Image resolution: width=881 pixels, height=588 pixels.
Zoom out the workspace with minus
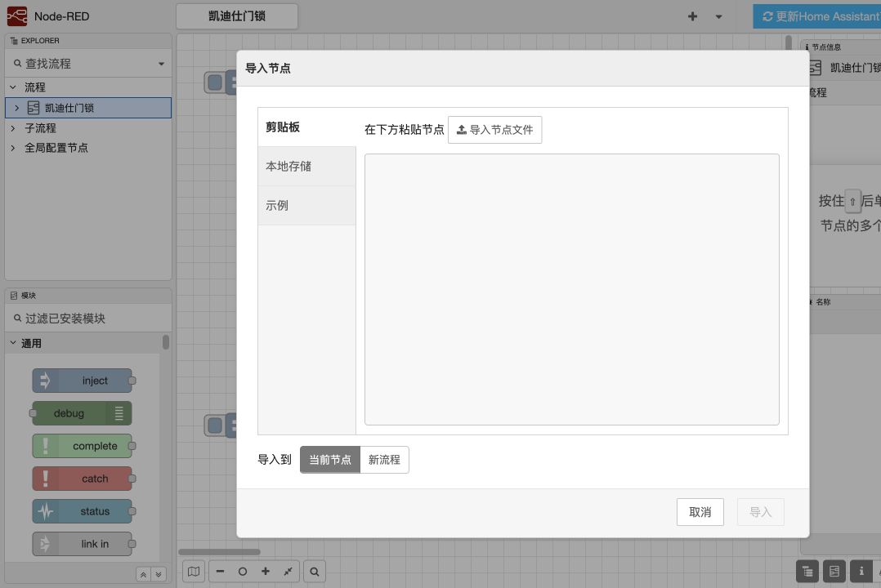220,571
